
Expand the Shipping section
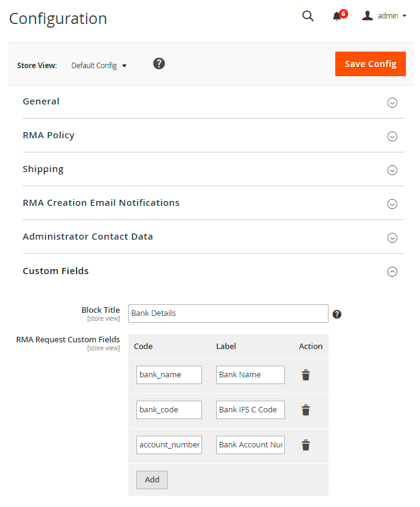tap(392, 170)
